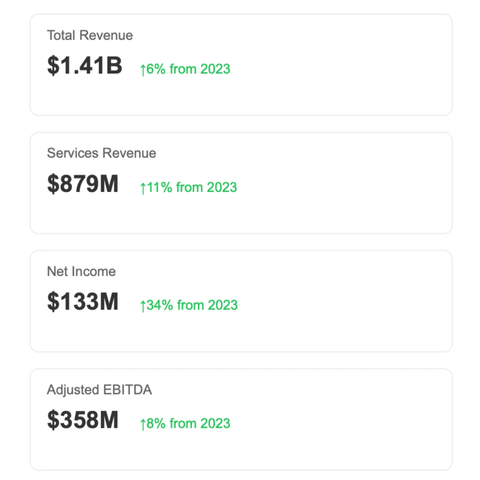The image size is (480, 480).
Task: Select the $879M services value
Action: point(83,184)
